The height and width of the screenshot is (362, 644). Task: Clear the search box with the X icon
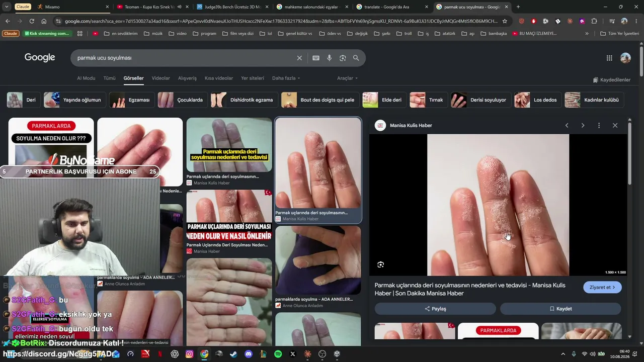pos(299,58)
